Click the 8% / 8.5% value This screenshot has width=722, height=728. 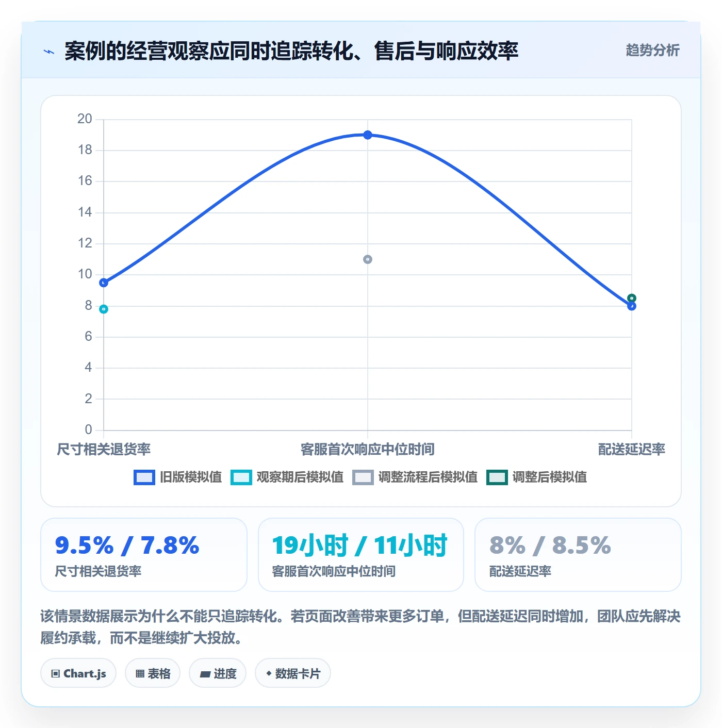(x=550, y=545)
